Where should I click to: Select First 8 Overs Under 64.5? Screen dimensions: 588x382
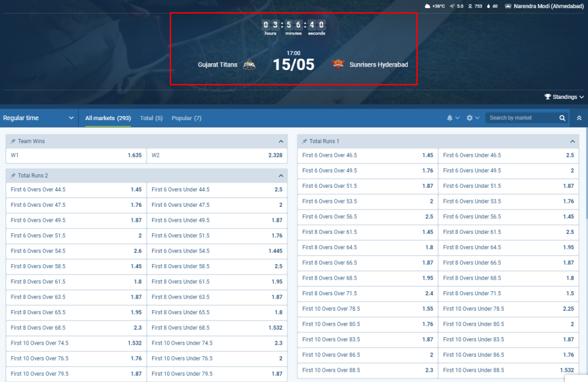point(509,247)
